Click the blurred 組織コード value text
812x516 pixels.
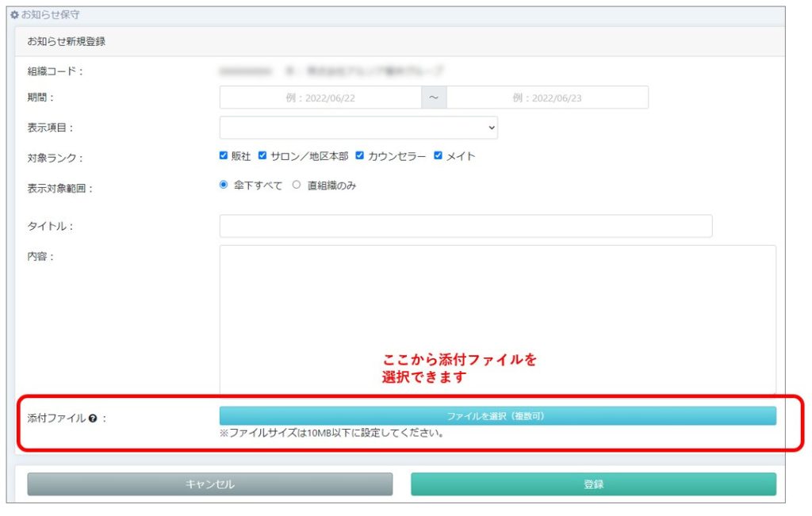331,71
